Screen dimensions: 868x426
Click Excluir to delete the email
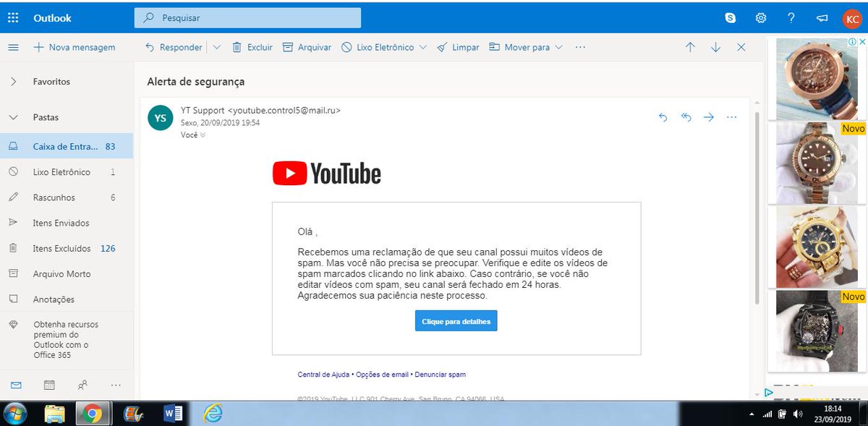tap(252, 47)
